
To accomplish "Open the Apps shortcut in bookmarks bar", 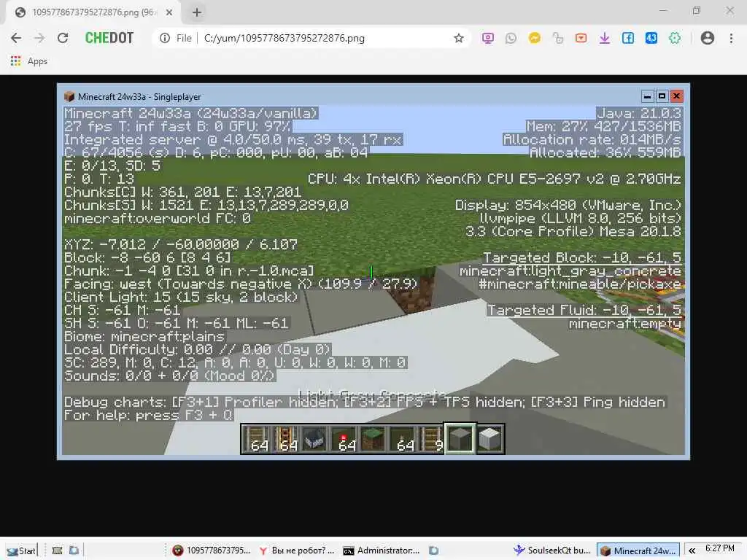I will [x=28, y=61].
